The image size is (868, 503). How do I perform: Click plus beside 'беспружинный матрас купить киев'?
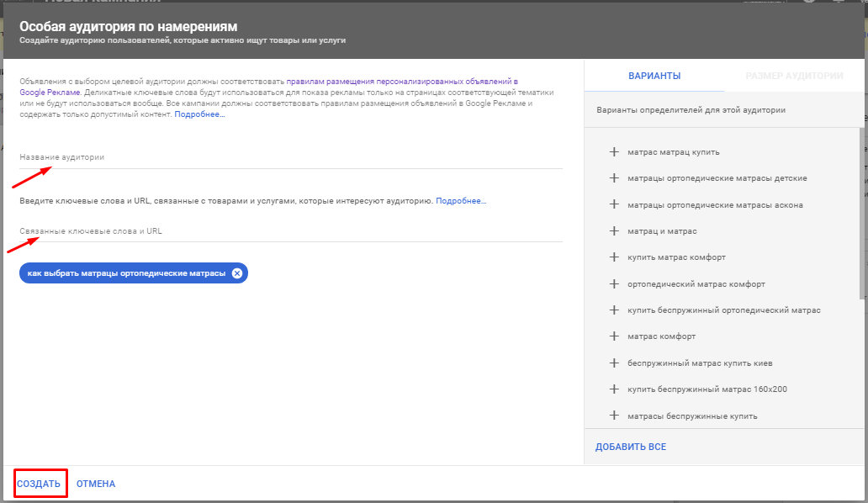pyautogui.click(x=613, y=363)
